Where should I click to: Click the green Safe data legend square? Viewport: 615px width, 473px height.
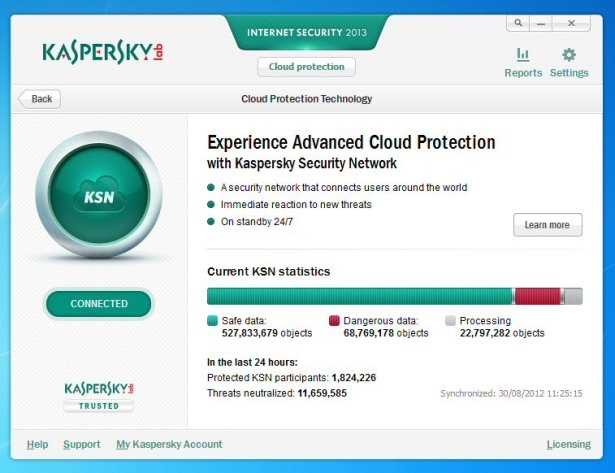(x=212, y=321)
